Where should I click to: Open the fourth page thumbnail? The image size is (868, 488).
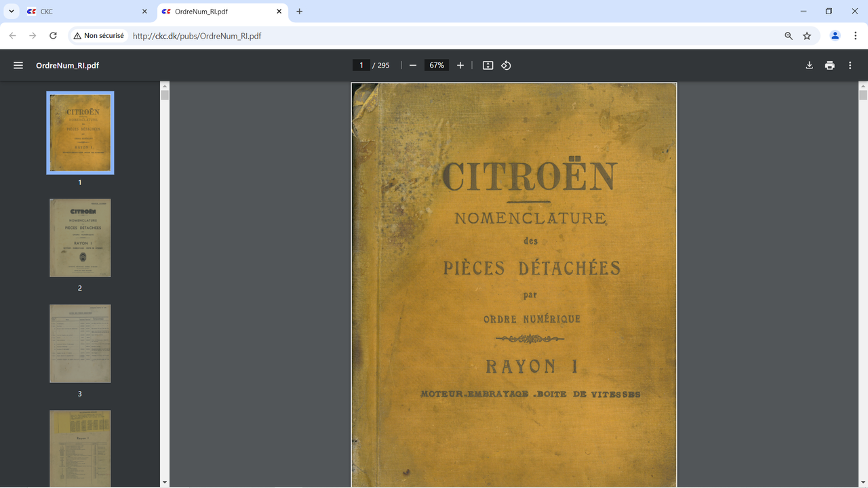click(80, 448)
